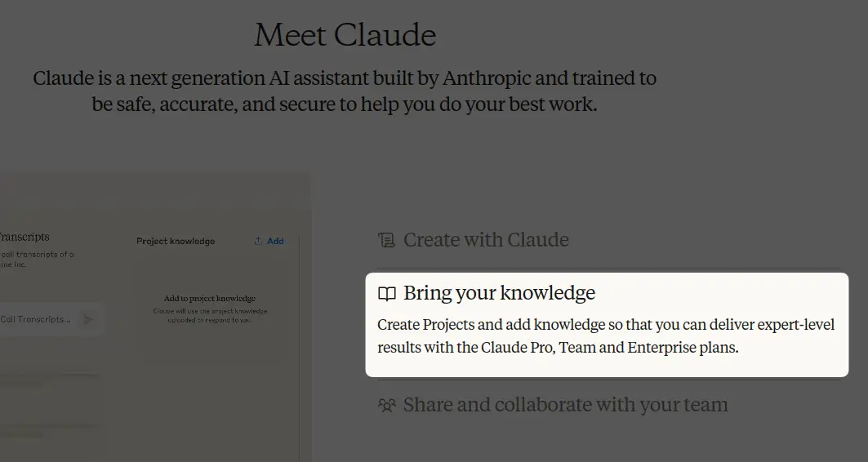Click the Add link in Project knowledge

click(275, 241)
